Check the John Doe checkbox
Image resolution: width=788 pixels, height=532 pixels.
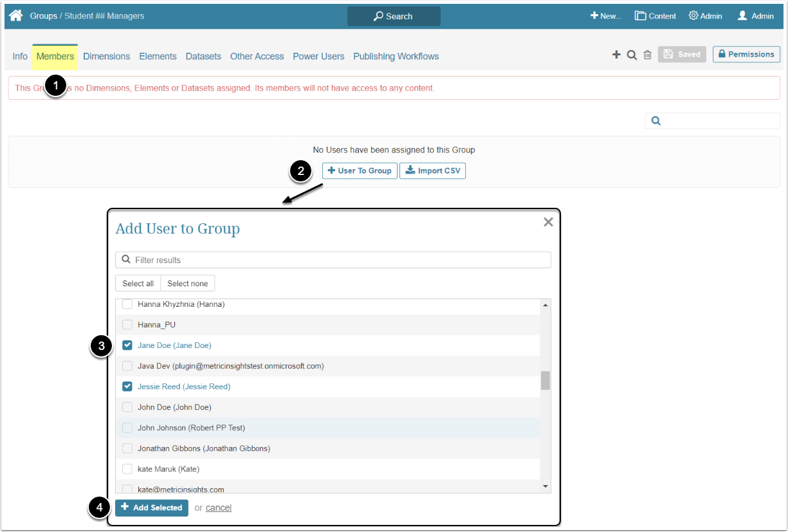coord(127,407)
